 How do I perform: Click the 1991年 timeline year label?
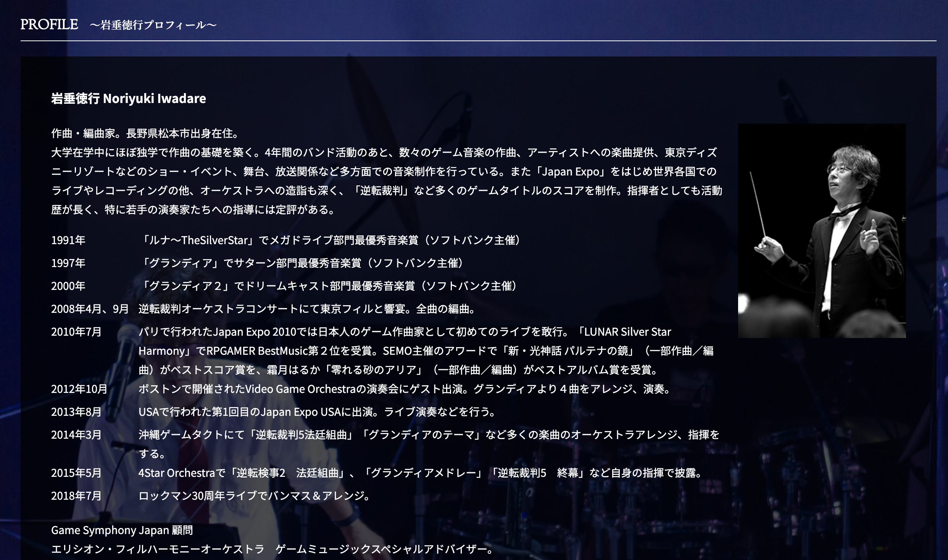coord(68,240)
